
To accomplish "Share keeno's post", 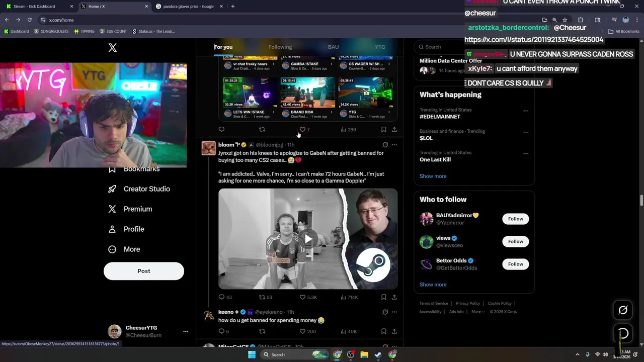I will [394, 331].
